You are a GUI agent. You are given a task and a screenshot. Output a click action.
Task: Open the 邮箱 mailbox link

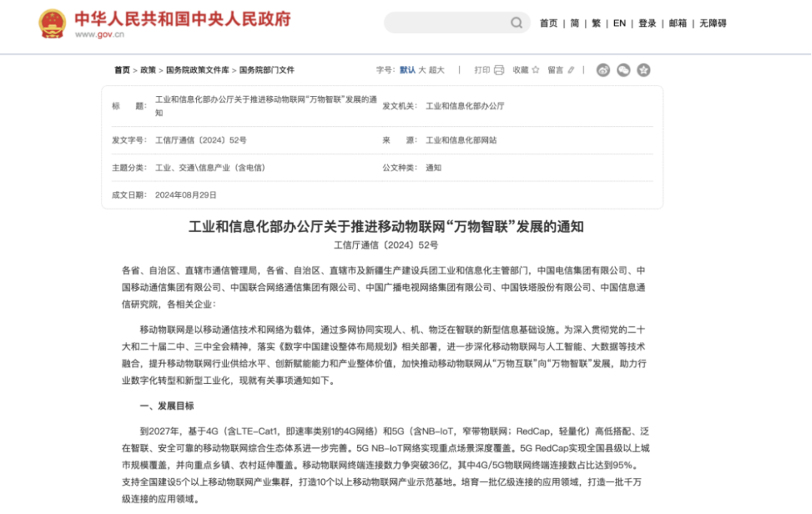[x=678, y=23]
